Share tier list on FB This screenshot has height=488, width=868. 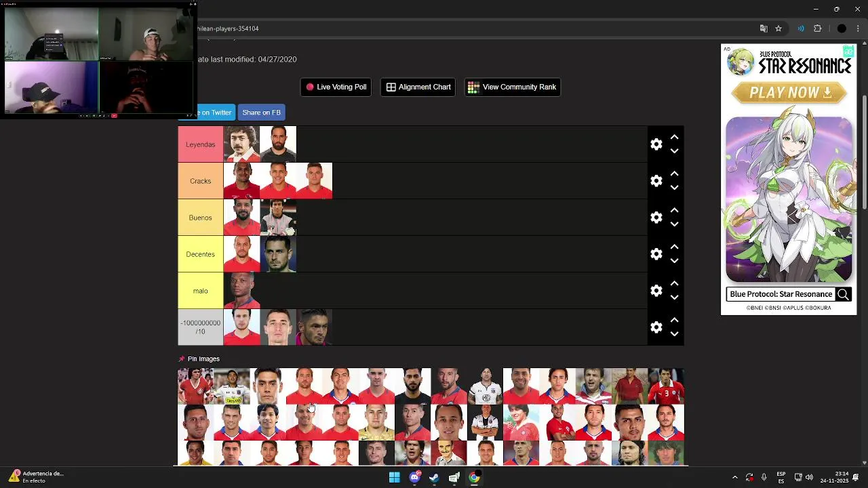tap(261, 113)
